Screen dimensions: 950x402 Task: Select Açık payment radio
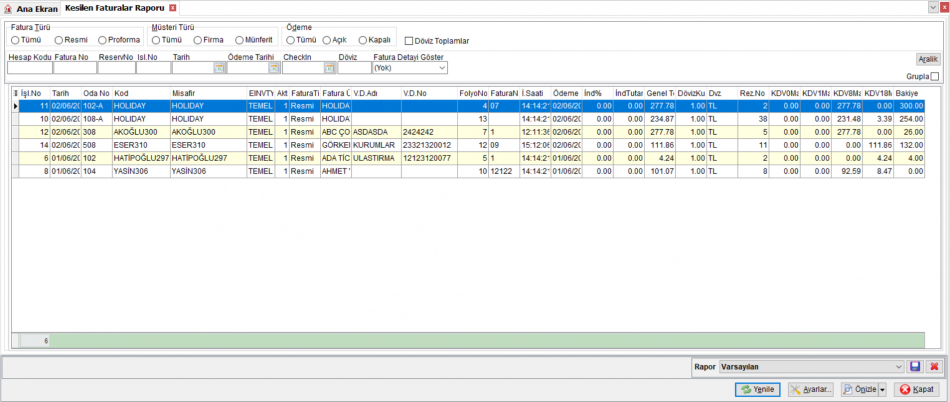click(x=327, y=40)
